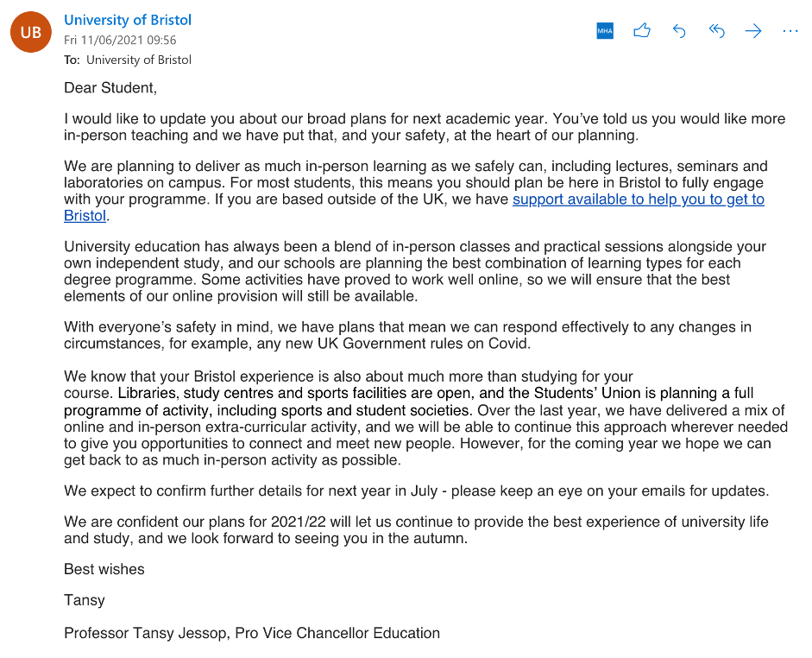The height and width of the screenshot is (658, 812).
Task: Click the recipient University of Bristol after To:
Action: (139, 60)
